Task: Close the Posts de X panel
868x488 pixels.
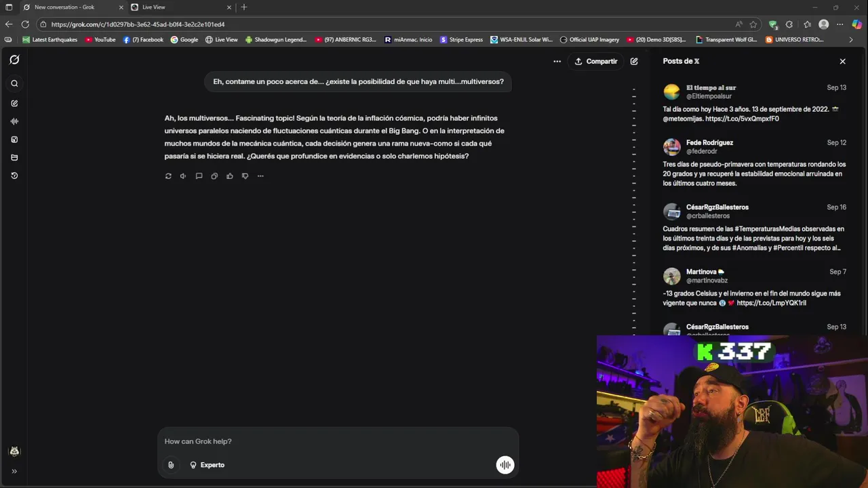Action: tap(842, 61)
